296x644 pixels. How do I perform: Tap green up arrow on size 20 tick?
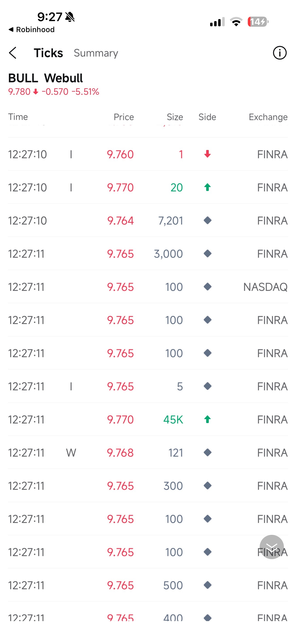(207, 187)
